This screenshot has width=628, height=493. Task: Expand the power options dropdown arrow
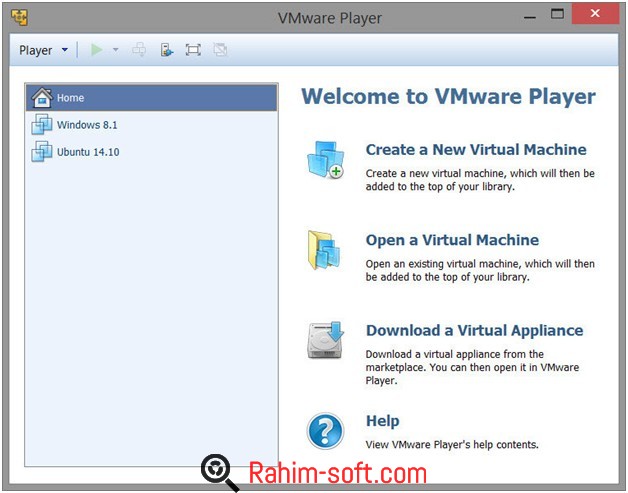point(116,50)
